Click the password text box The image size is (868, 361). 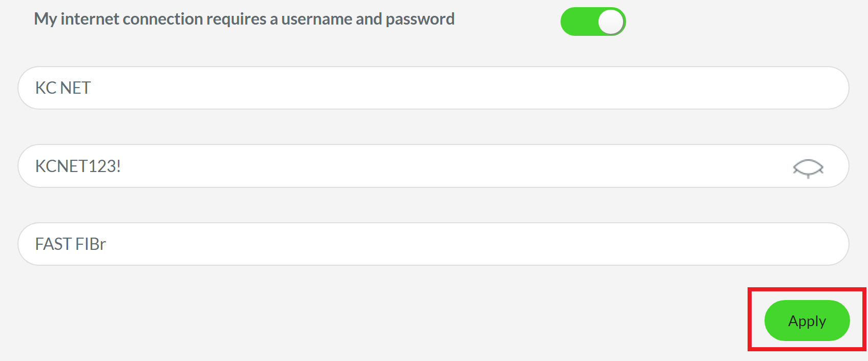(400, 166)
